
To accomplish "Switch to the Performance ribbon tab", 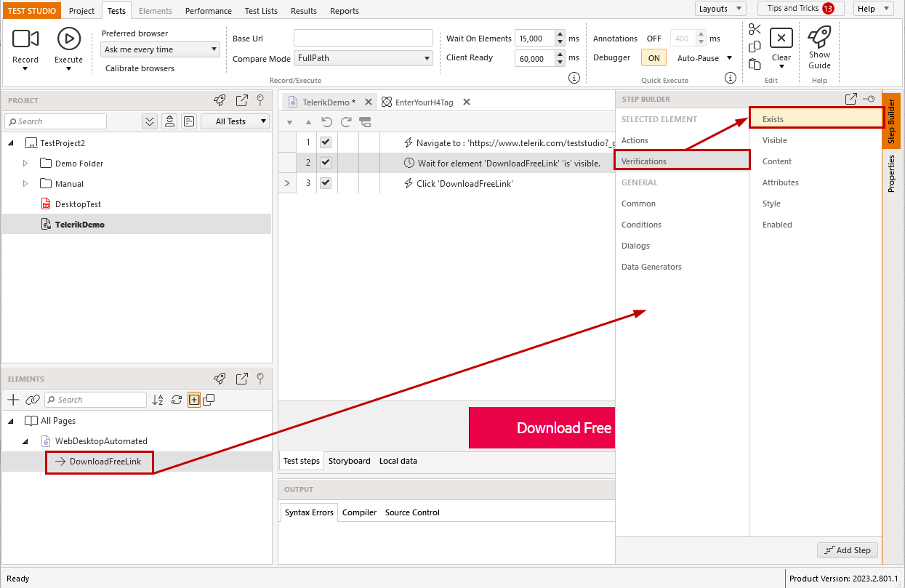I will [209, 11].
